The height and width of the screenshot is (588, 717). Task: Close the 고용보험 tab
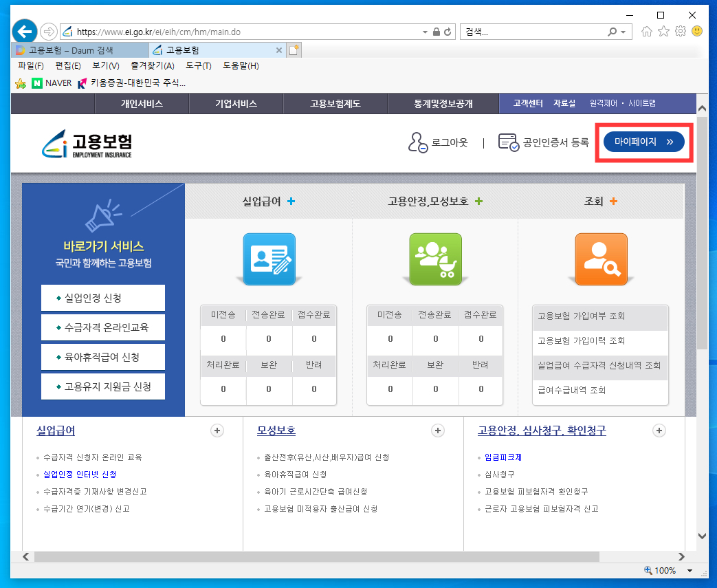(x=279, y=50)
